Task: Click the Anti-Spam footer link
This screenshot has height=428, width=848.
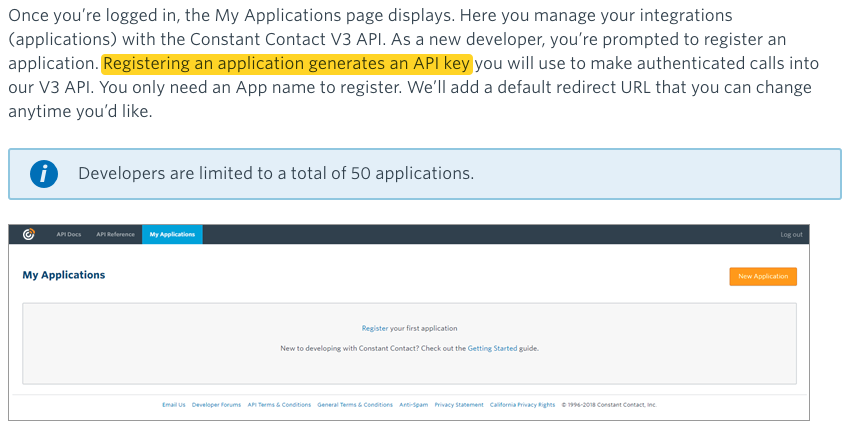Action: (414, 405)
